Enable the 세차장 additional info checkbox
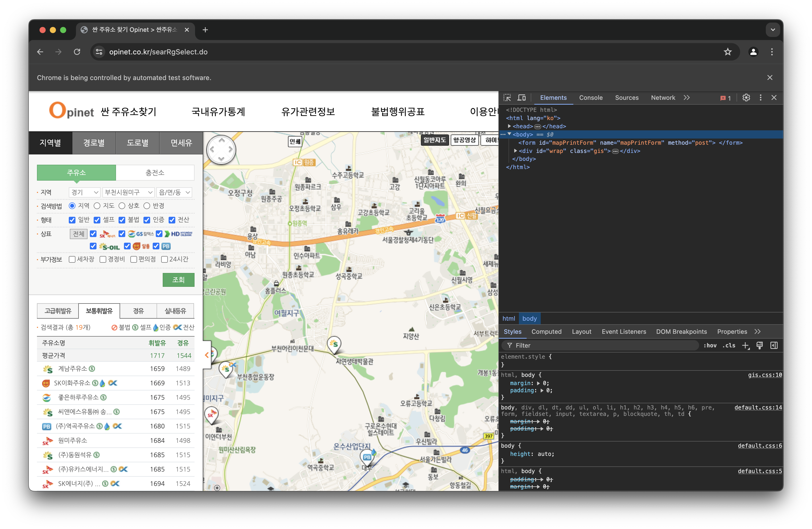812x529 pixels. pyautogui.click(x=72, y=260)
